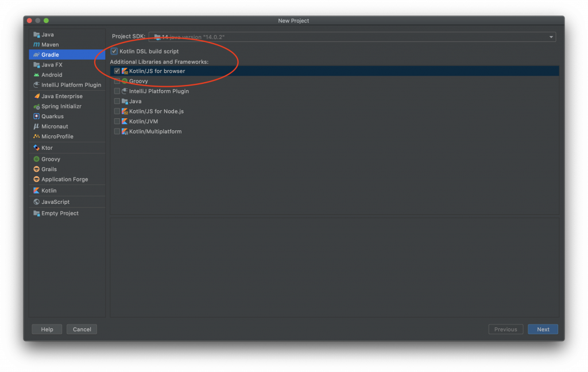Click 'Micronaut' text in sidebar
Image resolution: width=588 pixels, height=372 pixels.
(55, 127)
